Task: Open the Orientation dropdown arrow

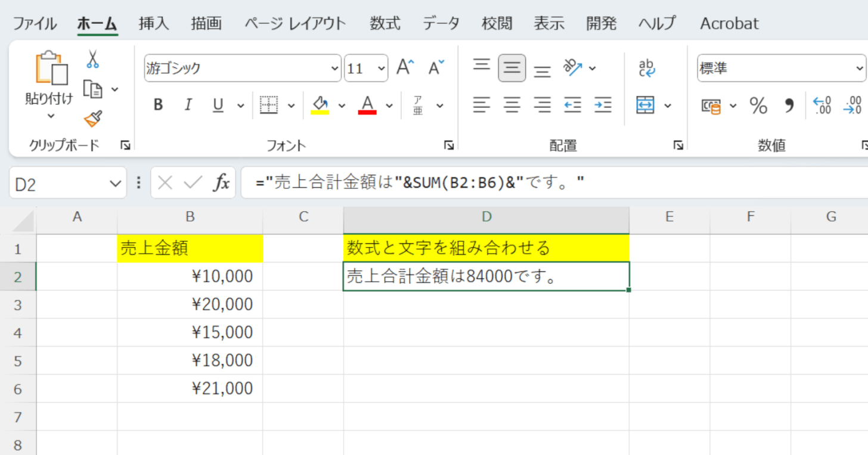Action: [592, 68]
